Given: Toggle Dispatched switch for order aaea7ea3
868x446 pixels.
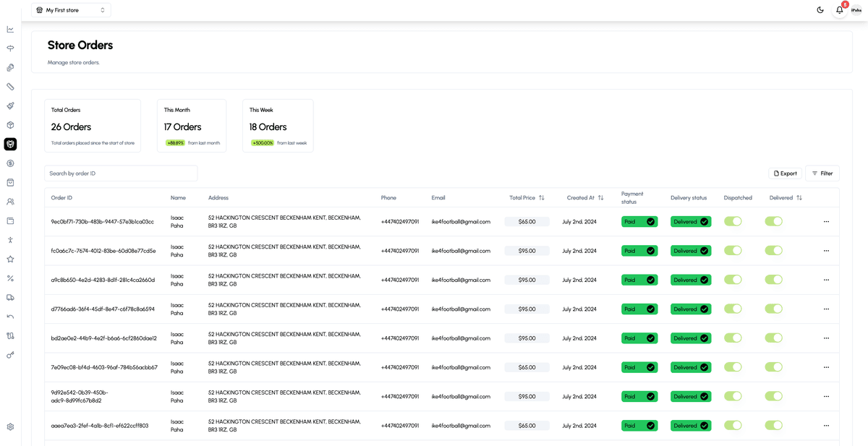Looking at the screenshot, I should [733, 426].
